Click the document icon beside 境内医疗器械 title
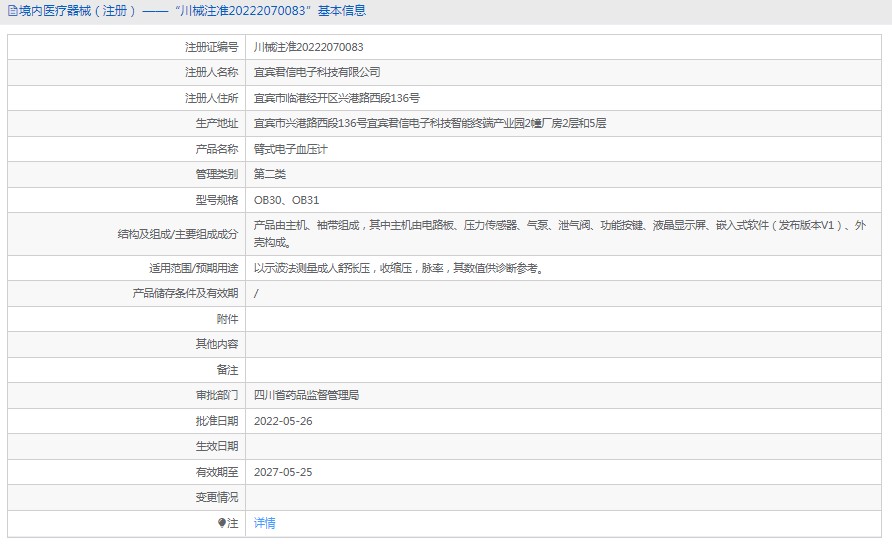The image size is (892, 544). coord(13,11)
